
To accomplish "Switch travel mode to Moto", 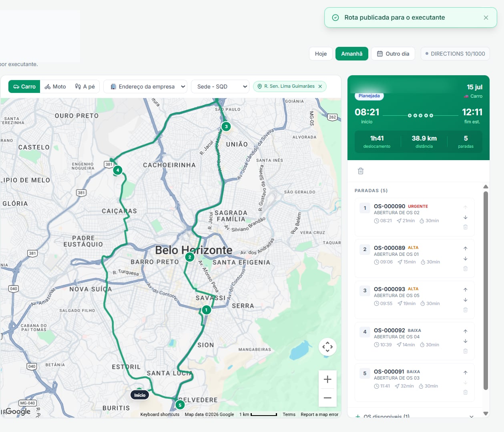I will (x=55, y=86).
